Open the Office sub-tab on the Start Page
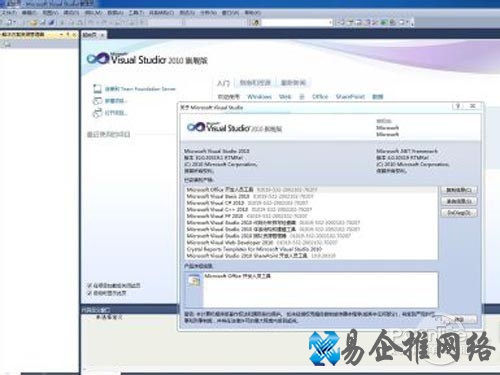Image resolution: width=500 pixels, height=375 pixels. tap(320, 97)
